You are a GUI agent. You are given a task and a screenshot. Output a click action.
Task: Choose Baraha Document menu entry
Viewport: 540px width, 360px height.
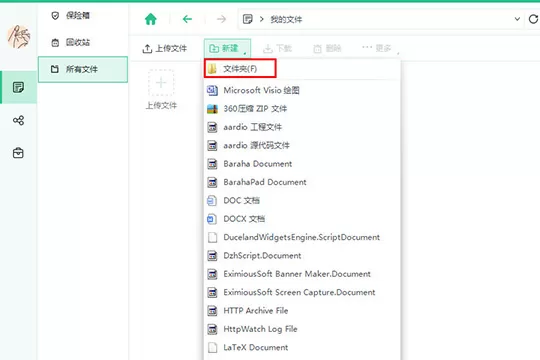click(x=302, y=164)
